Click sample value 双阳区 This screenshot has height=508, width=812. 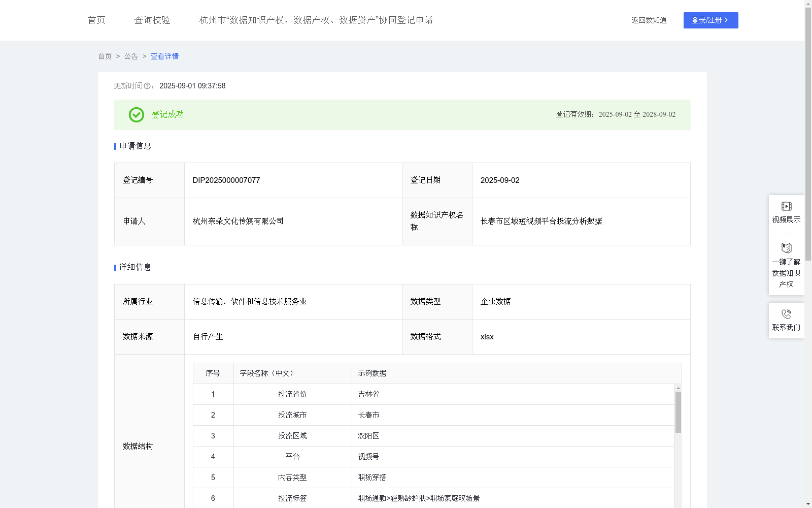coord(368,436)
